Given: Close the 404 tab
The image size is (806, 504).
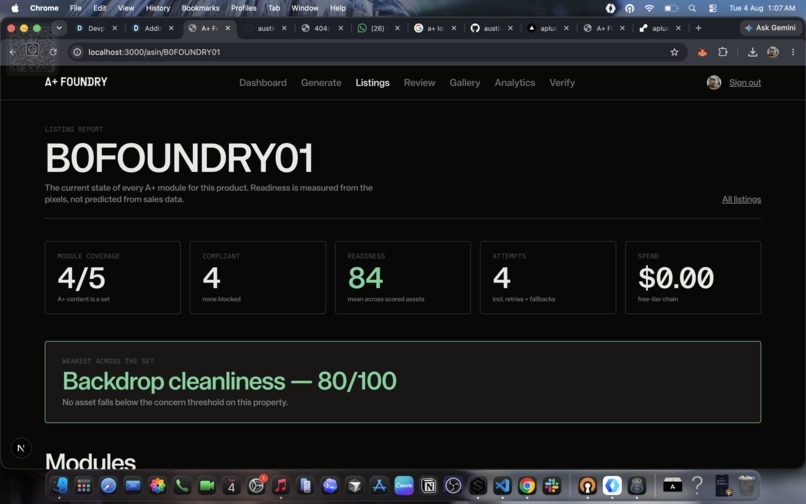Looking at the screenshot, I should coord(340,28).
